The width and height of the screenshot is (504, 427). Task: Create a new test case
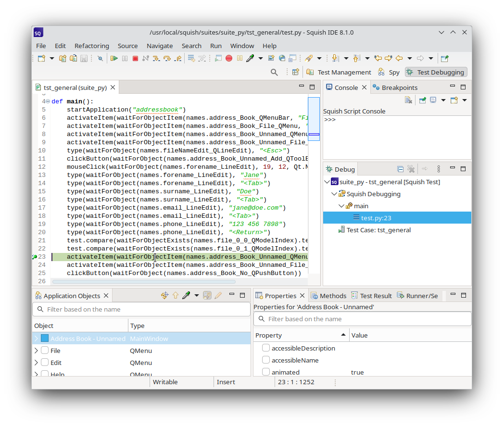point(63,58)
